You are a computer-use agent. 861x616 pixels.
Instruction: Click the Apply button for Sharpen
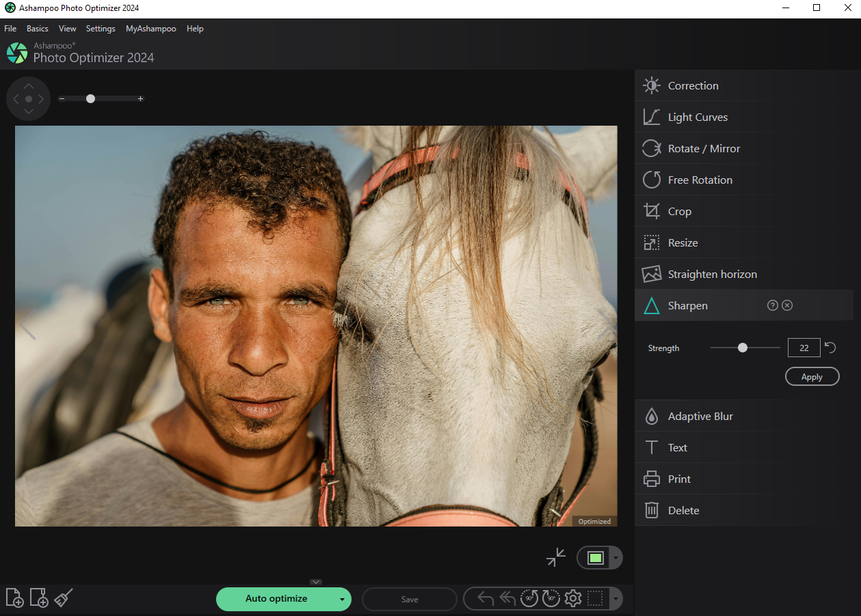click(812, 377)
